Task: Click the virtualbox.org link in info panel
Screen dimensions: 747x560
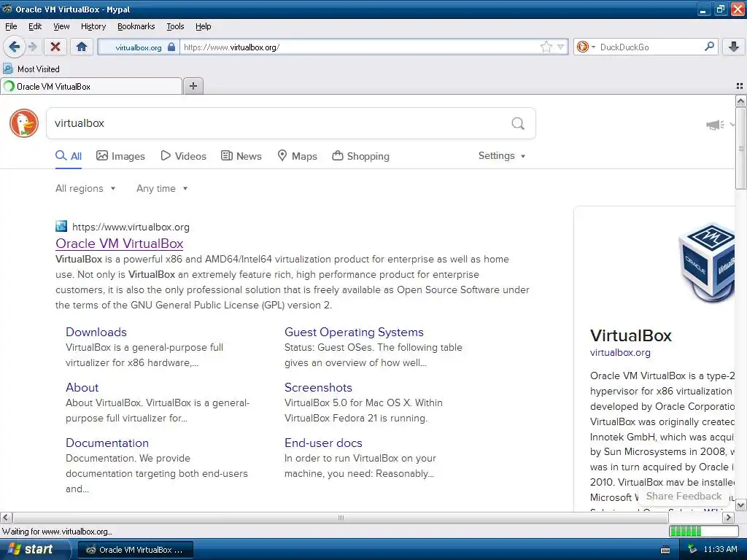Action: [x=620, y=352]
